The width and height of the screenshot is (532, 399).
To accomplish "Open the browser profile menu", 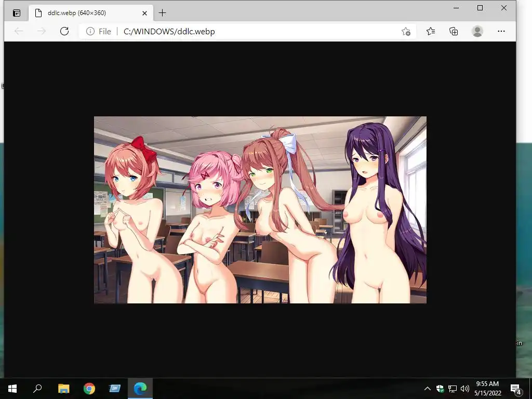I will click(x=477, y=31).
